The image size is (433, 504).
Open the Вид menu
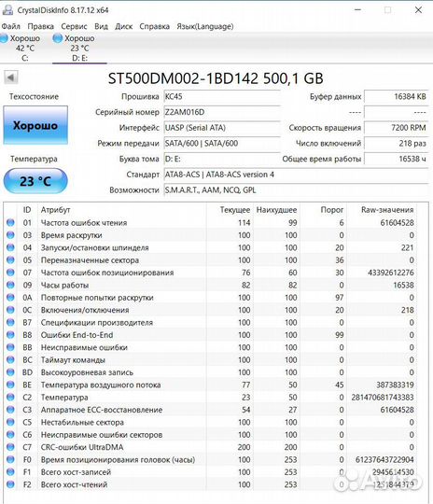coord(101,26)
